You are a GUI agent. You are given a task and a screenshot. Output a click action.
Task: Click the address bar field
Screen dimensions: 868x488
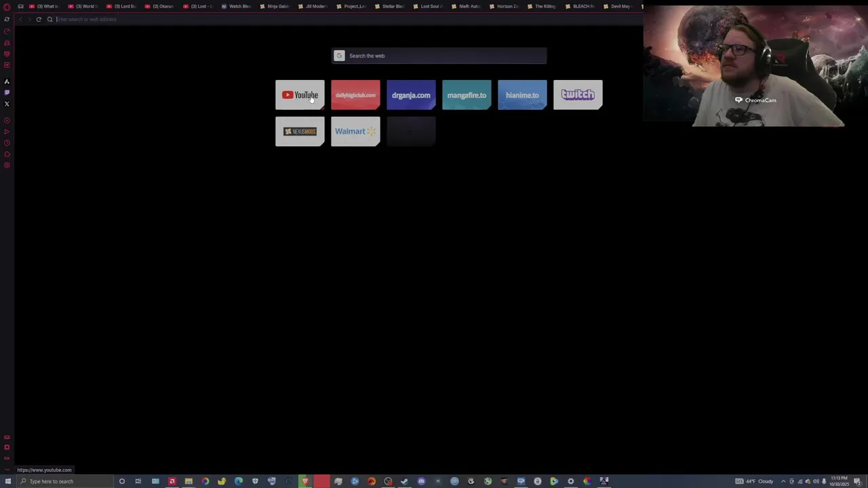(346, 19)
